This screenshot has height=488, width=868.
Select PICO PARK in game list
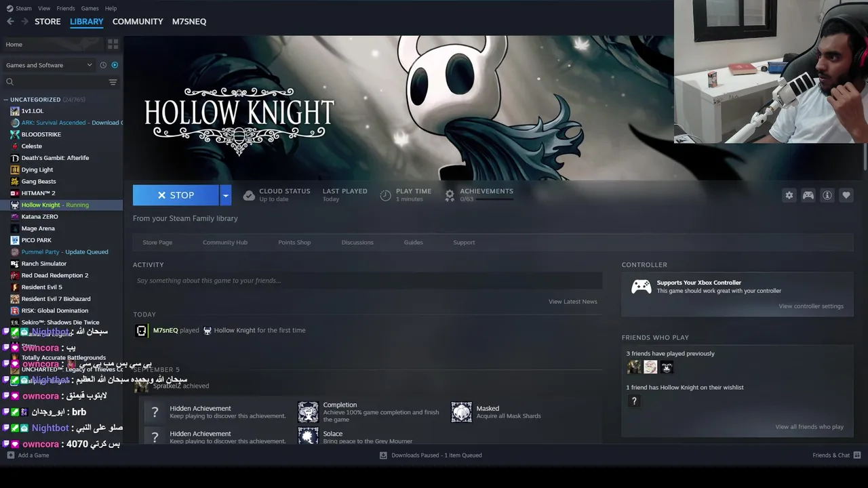click(x=37, y=240)
